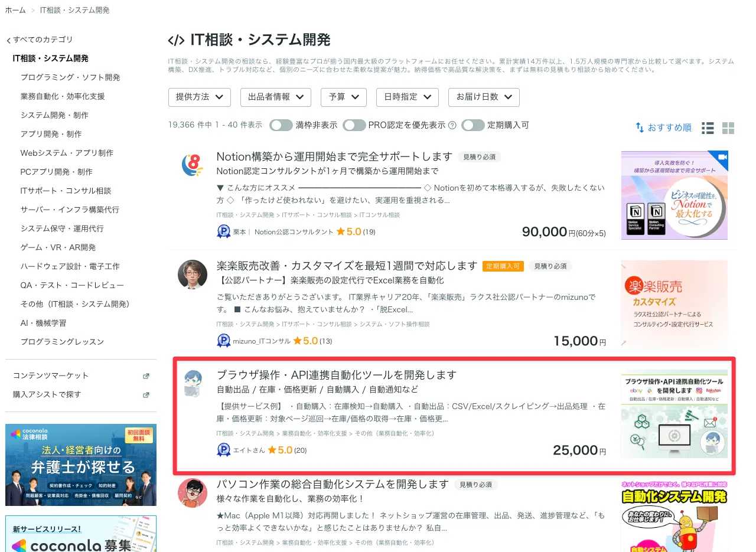Click coconala募集 new service banner
The height and width of the screenshot is (552, 756).
coord(81,534)
